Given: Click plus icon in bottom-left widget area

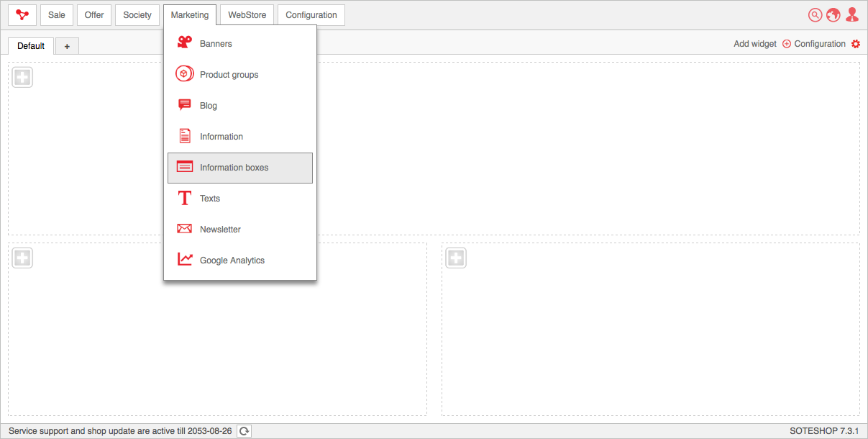Looking at the screenshot, I should pos(22,258).
